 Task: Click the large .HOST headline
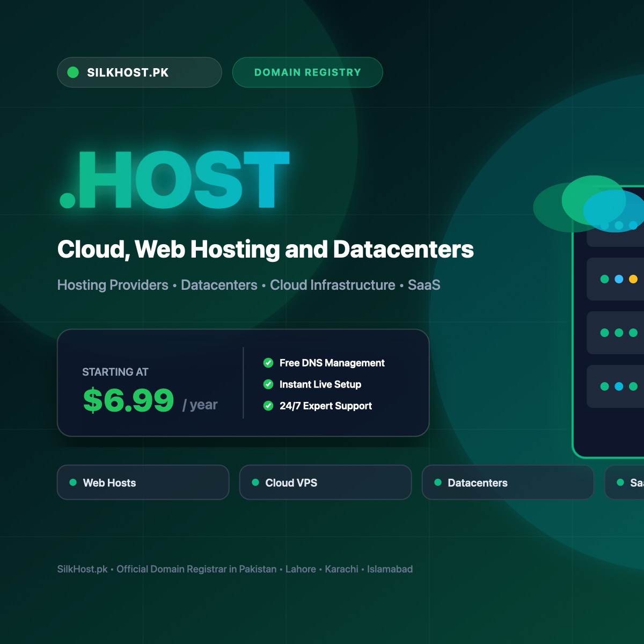(174, 180)
